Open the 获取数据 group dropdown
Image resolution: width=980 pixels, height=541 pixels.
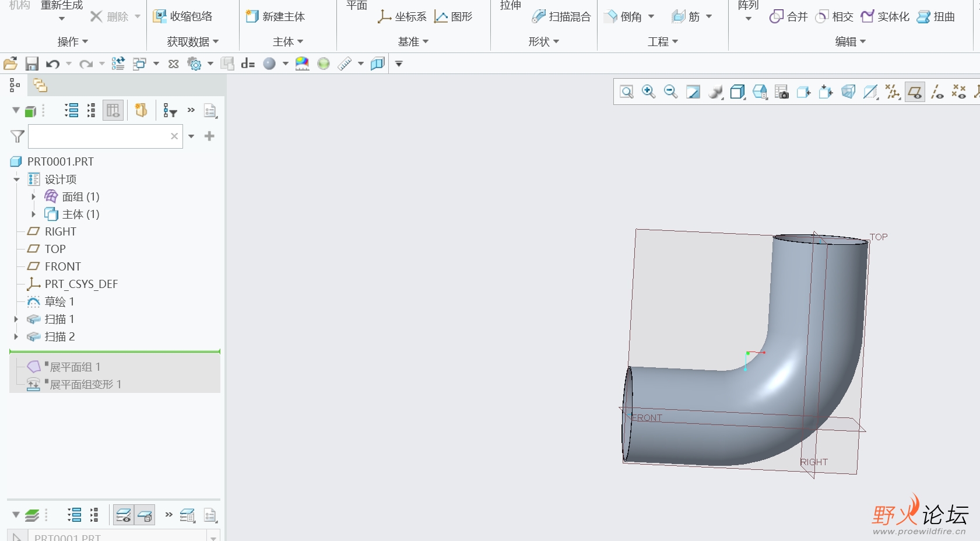pos(193,42)
